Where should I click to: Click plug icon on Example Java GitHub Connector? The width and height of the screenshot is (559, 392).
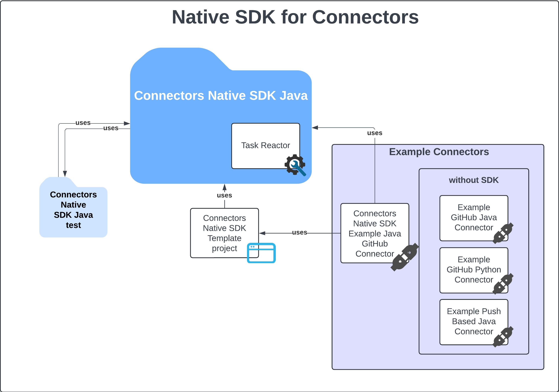point(404,257)
